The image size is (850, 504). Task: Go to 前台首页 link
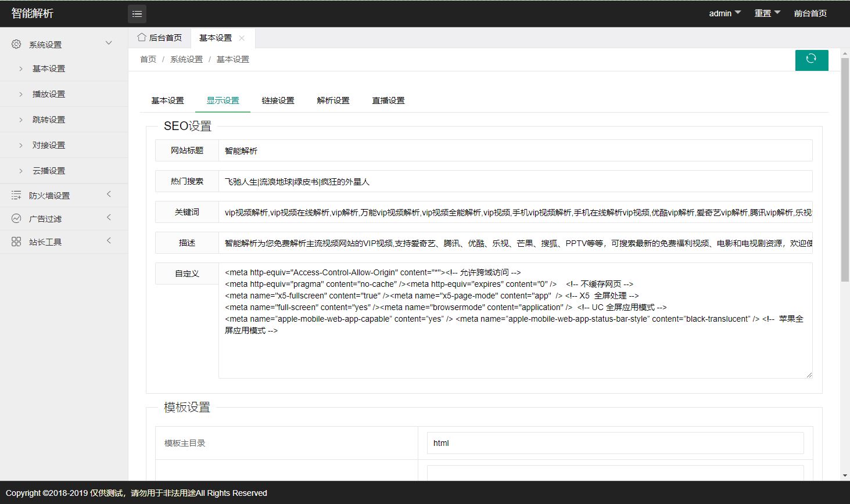point(810,13)
